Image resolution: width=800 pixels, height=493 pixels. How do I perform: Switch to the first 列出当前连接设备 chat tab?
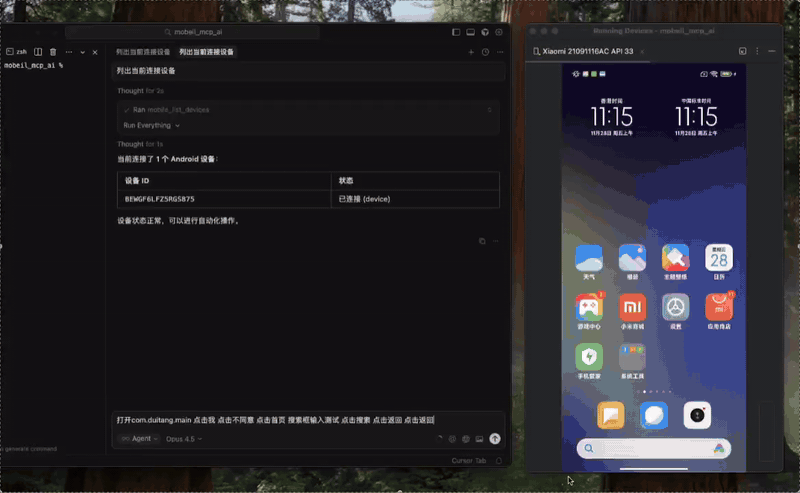pyautogui.click(x=143, y=52)
